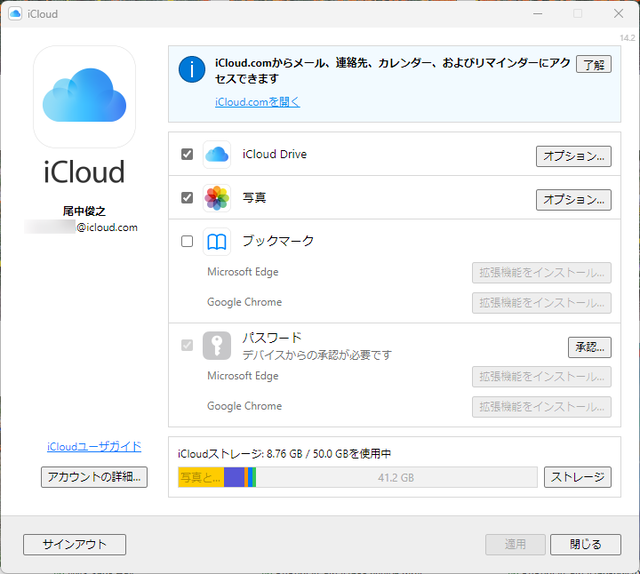Viewport: 640px width, 574px height.
Task: Close the iCloud window
Action: tap(618, 14)
